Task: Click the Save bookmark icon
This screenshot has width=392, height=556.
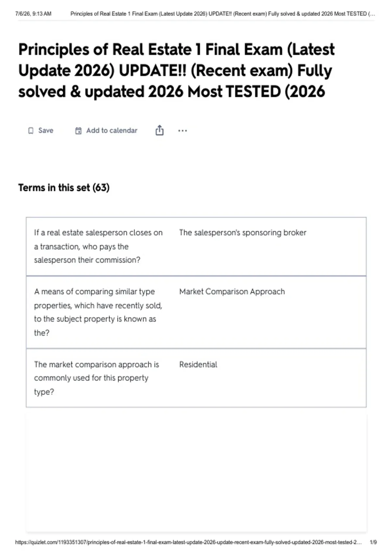Action: click(x=31, y=131)
